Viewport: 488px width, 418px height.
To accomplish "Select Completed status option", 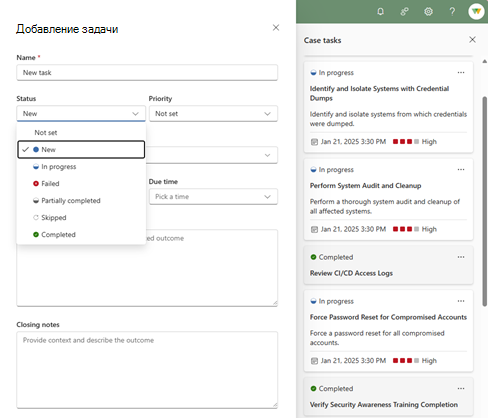I will click(x=81, y=235).
